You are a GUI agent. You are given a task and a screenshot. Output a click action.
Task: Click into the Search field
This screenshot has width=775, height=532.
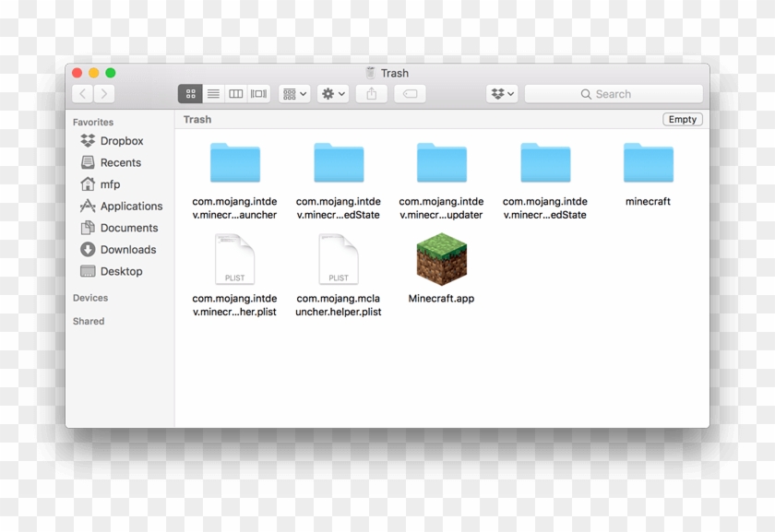614,94
